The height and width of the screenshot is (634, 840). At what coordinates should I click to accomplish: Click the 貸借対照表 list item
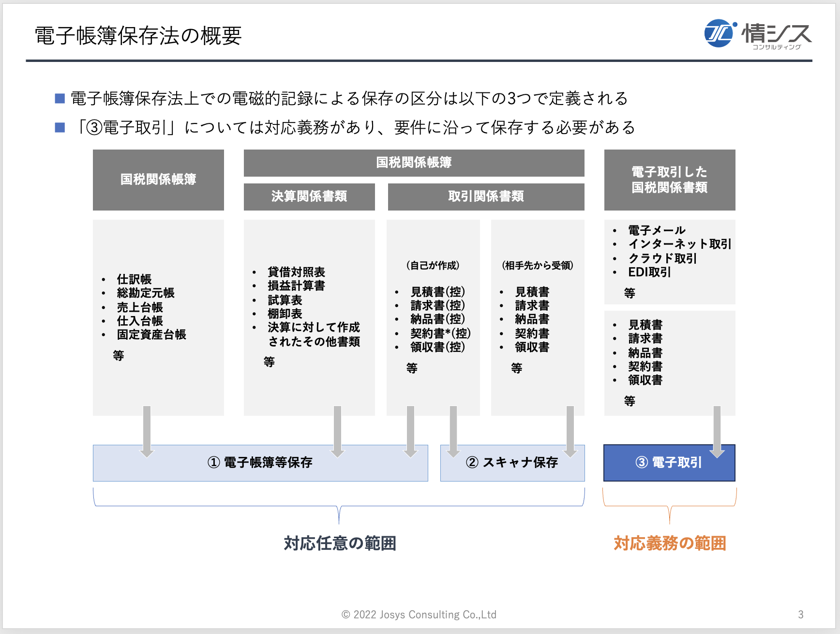(296, 272)
